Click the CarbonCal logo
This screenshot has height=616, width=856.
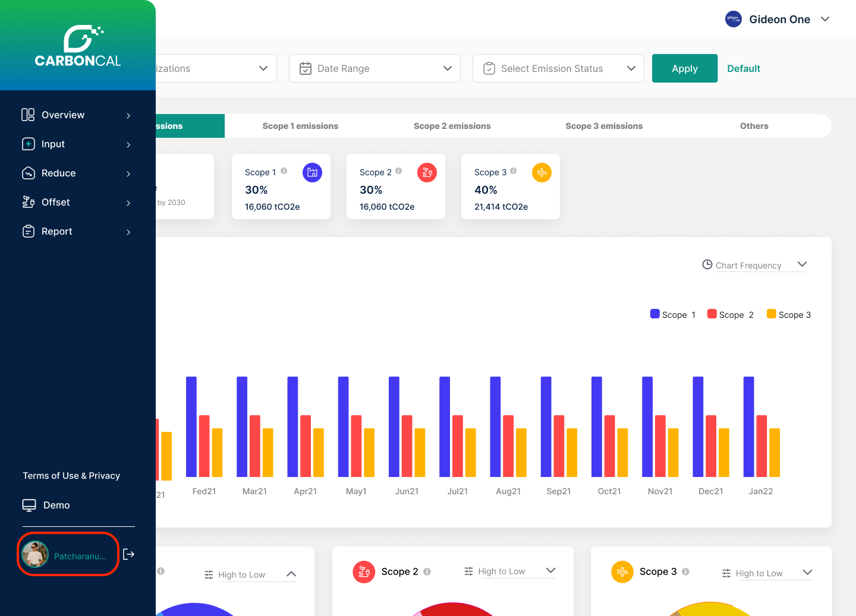coord(78,46)
